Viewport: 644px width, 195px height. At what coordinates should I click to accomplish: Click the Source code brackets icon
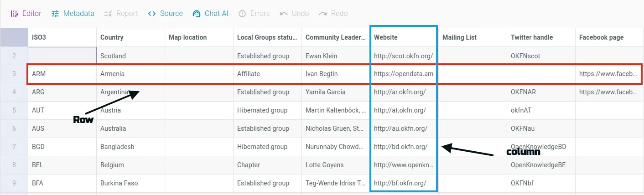(152, 14)
